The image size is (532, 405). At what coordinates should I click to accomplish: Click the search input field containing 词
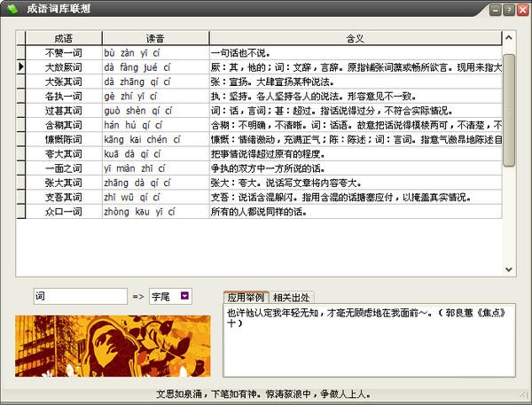[x=80, y=296]
